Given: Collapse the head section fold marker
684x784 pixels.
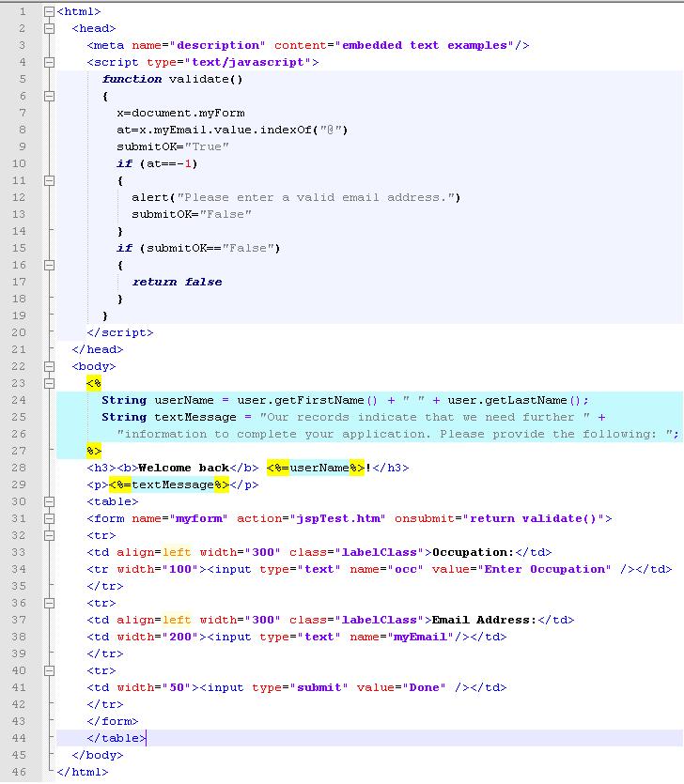Looking at the screenshot, I should (x=49, y=28).
